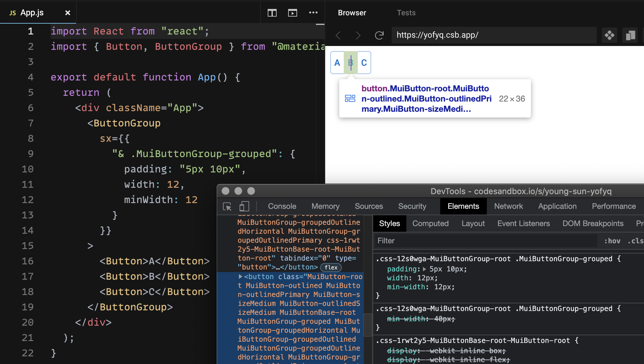Switch to the Computed tab in DevTools
Viewport: 644px width, 364px height.
click(x=430, y=223)
